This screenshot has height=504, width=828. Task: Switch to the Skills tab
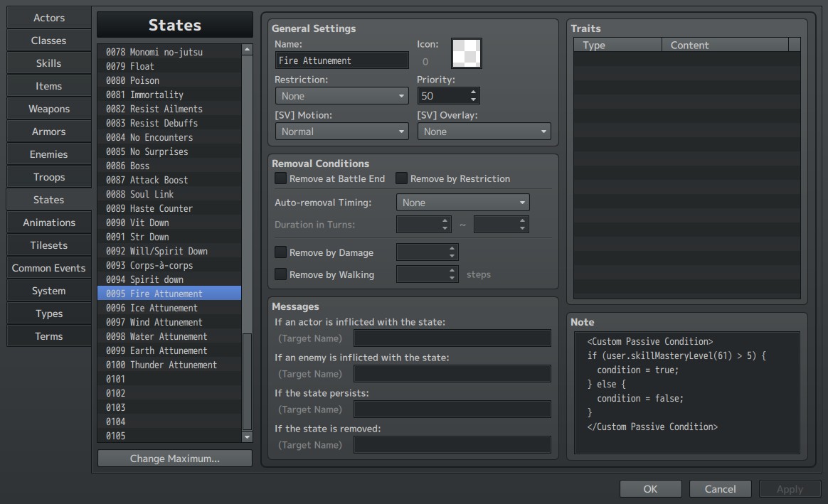(x=48, y=63)
